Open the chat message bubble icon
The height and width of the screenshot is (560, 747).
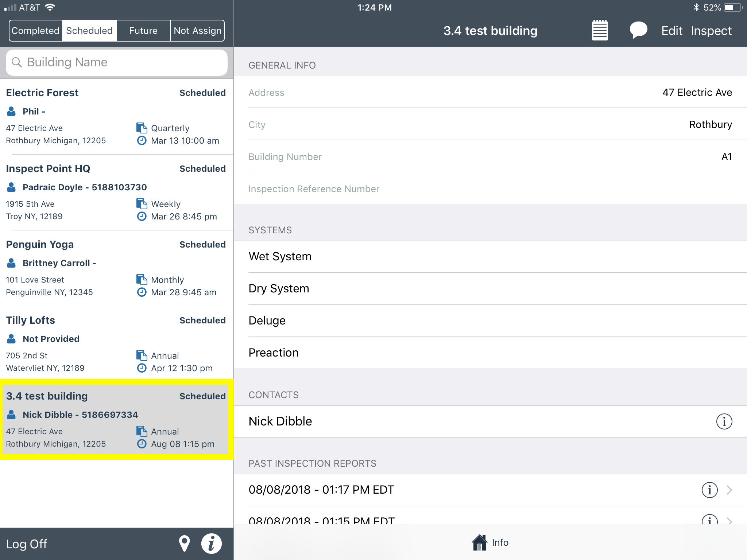tap(638, 30)
